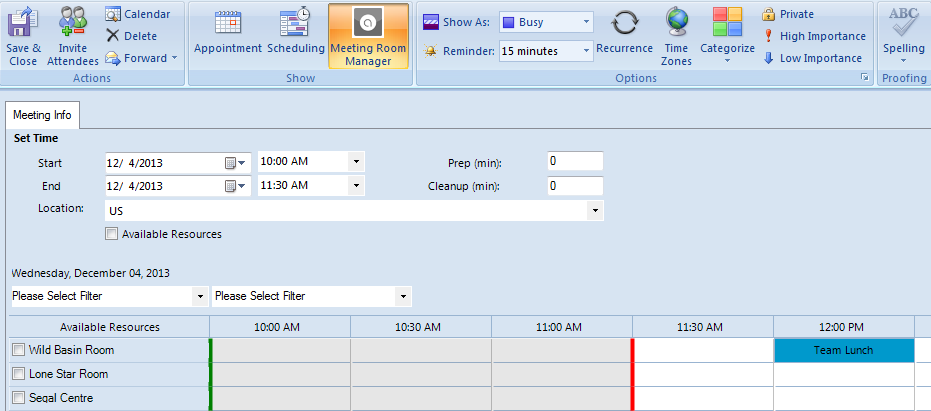Expand the Show As Busy dropdown

tap(586, 22)
